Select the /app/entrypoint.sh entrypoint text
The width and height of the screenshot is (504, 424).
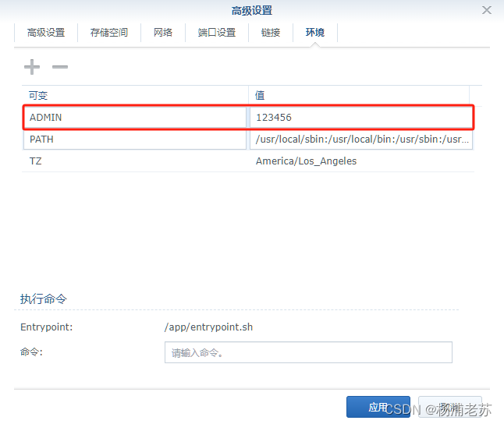(x=208, y=327)
